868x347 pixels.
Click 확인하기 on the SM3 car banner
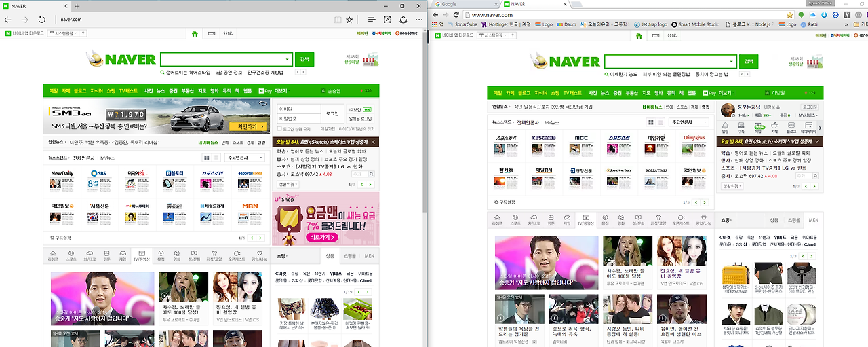(x=248, y=126)
